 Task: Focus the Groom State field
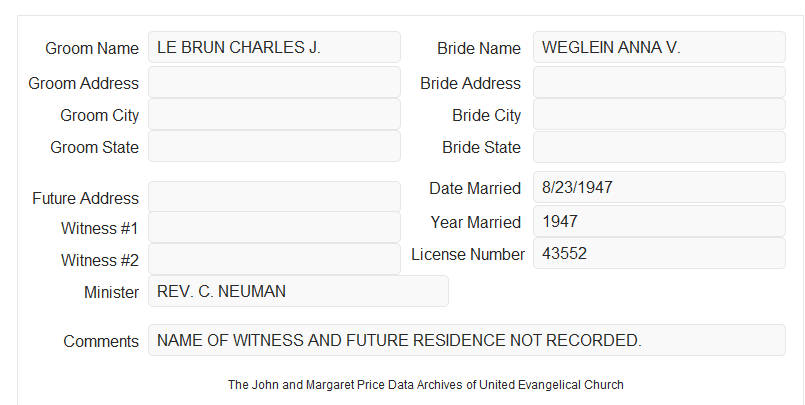pos(274,146)
